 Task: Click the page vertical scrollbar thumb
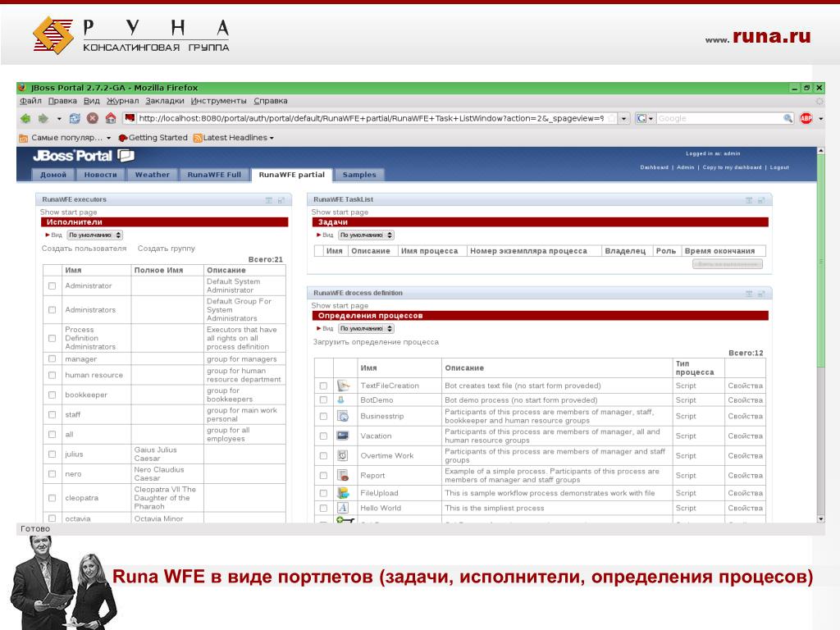(x=820, y=261)
